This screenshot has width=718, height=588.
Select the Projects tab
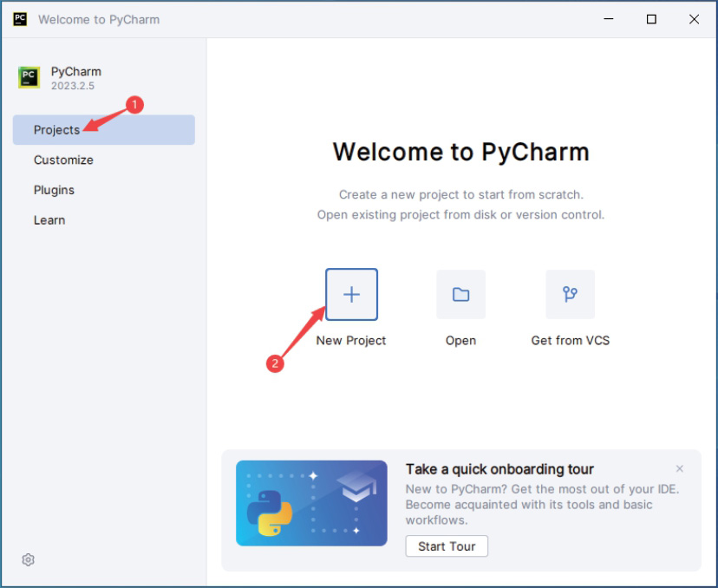104,130
